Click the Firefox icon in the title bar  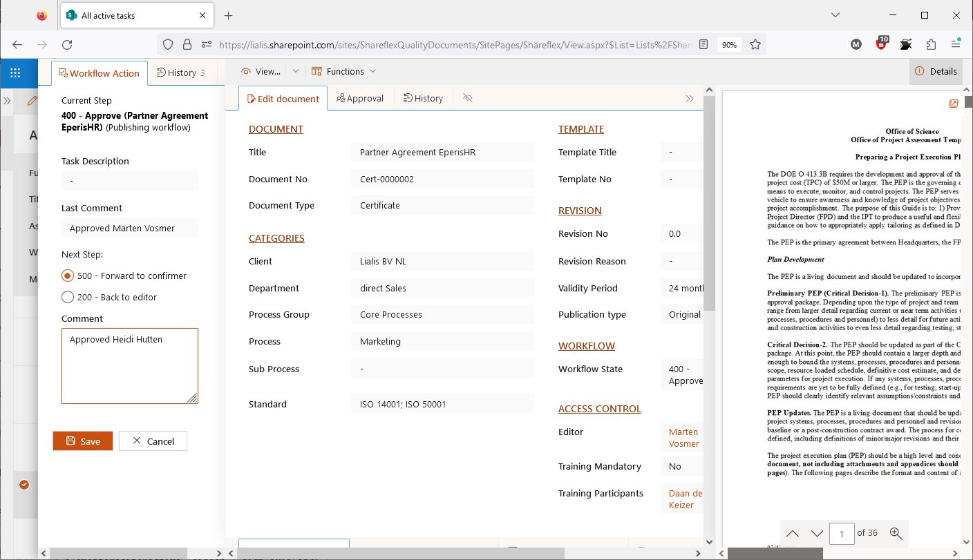pyautogui.click(x=42, y=15)
